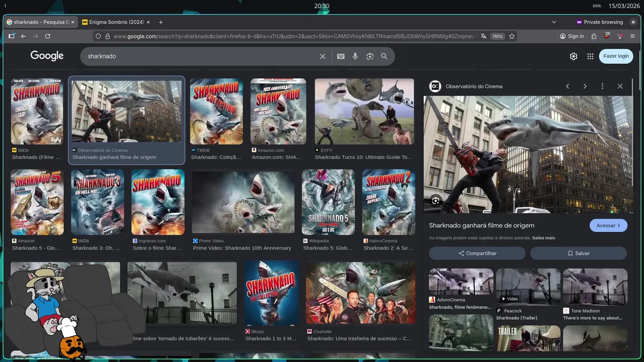Open the TMDB Sharknado Collection thumbnail
Viewport: 644px width, 362px height.
pyautogui.click(x=216, y=112)
